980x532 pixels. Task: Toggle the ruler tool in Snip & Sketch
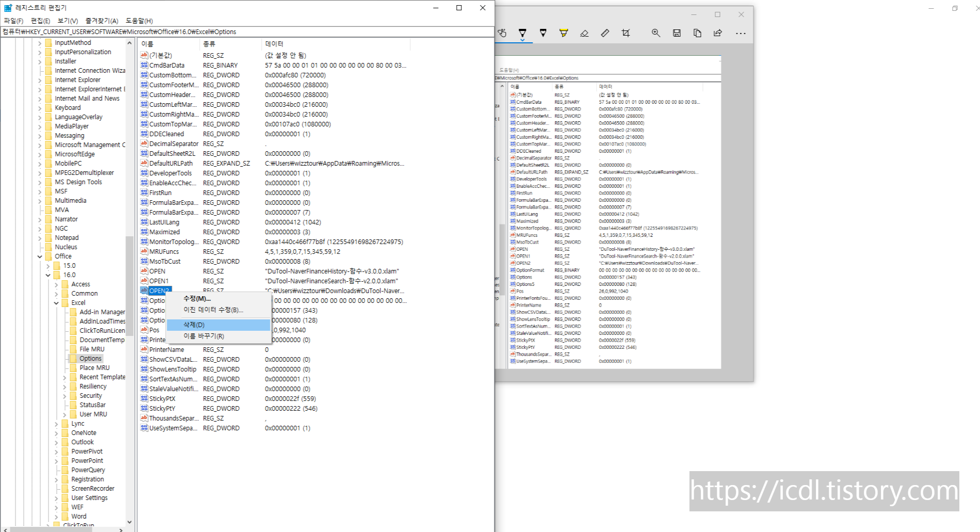(605, 33)
